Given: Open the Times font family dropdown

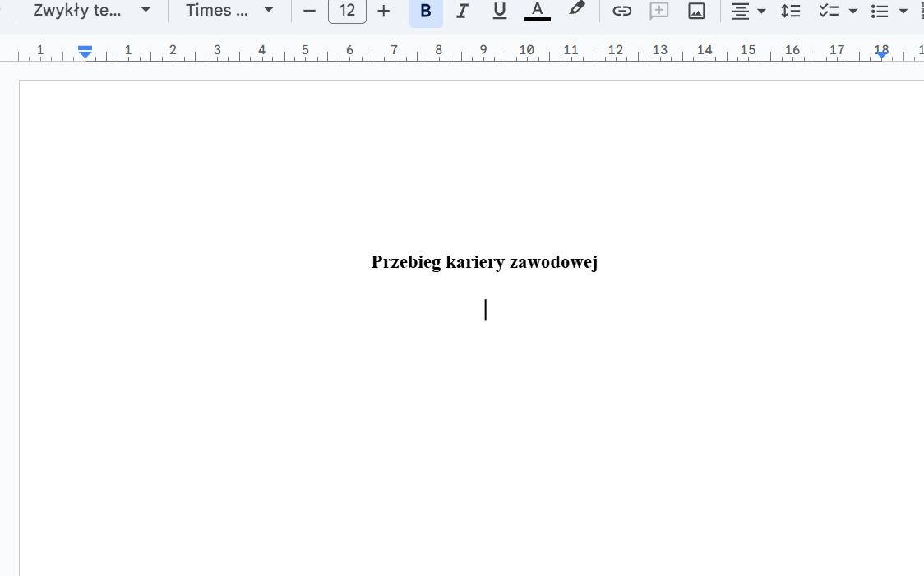Looking at the screenshot, I should [229, 11].
